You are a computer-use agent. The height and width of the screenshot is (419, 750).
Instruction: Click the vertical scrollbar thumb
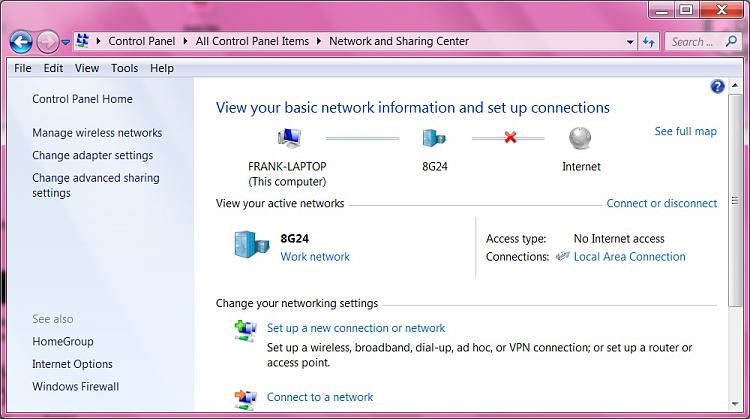coord(735,200)
